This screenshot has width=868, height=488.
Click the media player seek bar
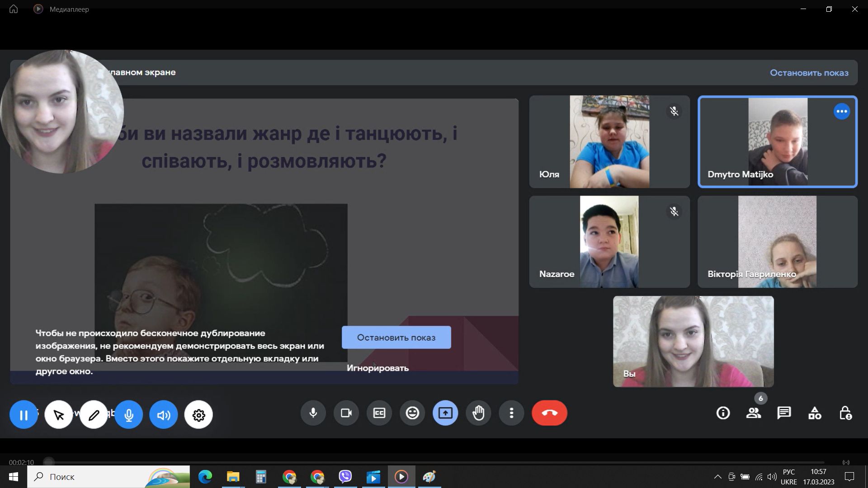[x=434, y=462]
